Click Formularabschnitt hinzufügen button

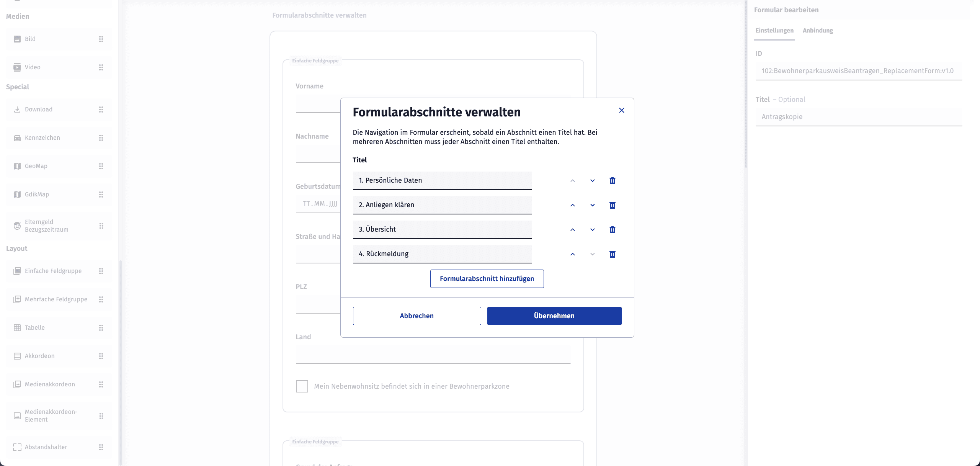487,279
